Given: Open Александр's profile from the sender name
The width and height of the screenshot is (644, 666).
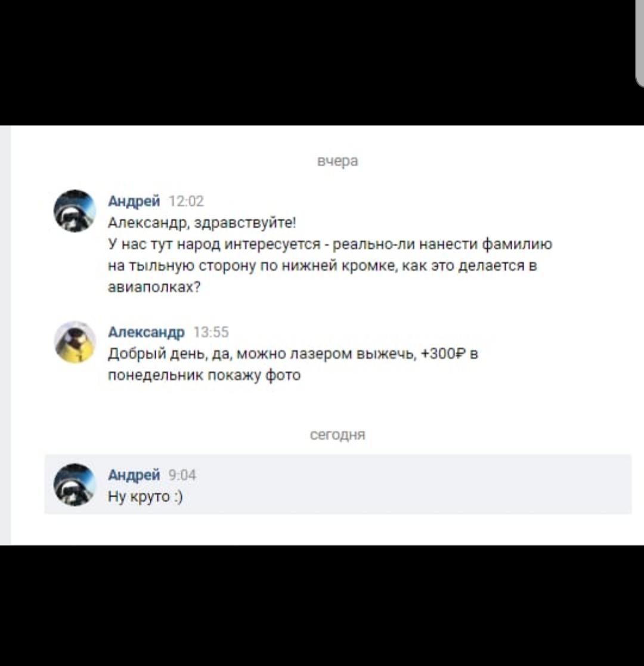Looking at the screenshot, I should tap(147, 332).
